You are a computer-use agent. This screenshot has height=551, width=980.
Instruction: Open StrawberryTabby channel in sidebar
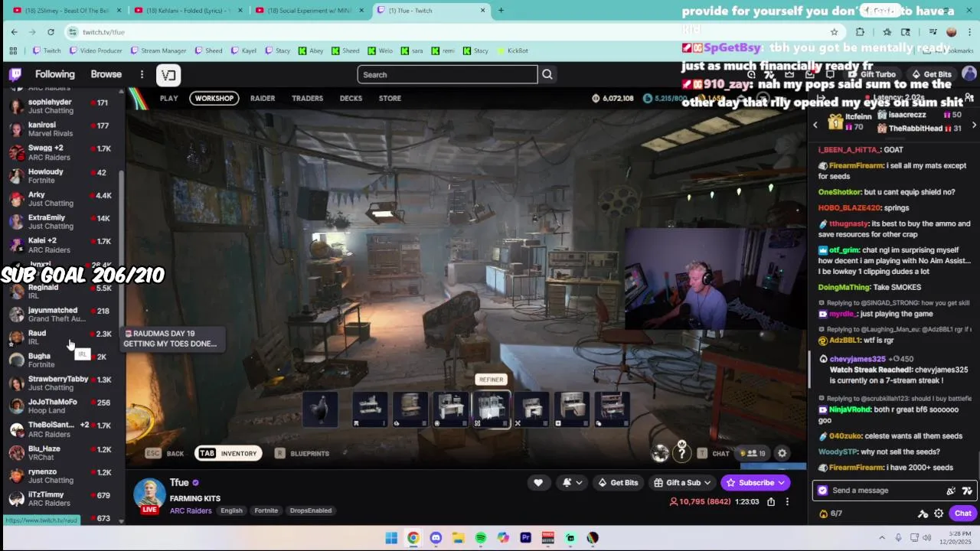63,383
